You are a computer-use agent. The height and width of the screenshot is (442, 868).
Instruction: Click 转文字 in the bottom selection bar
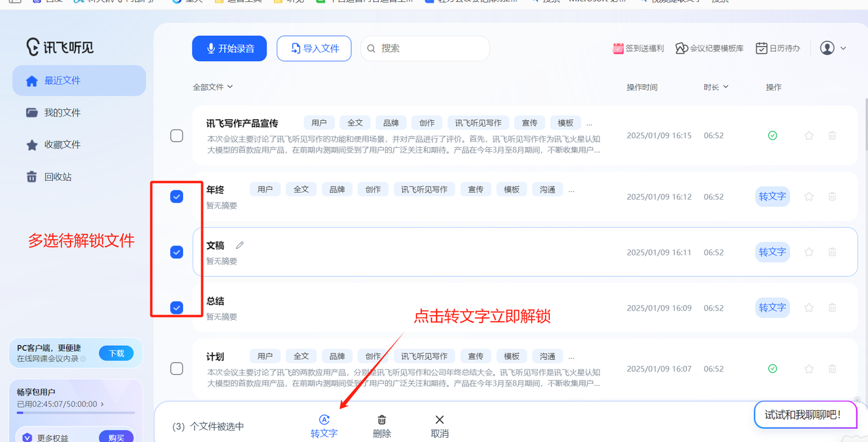[x=324, y=426]
